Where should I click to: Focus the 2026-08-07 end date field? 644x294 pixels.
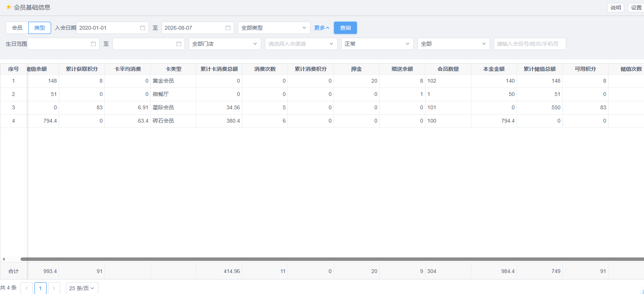(198, 28)
